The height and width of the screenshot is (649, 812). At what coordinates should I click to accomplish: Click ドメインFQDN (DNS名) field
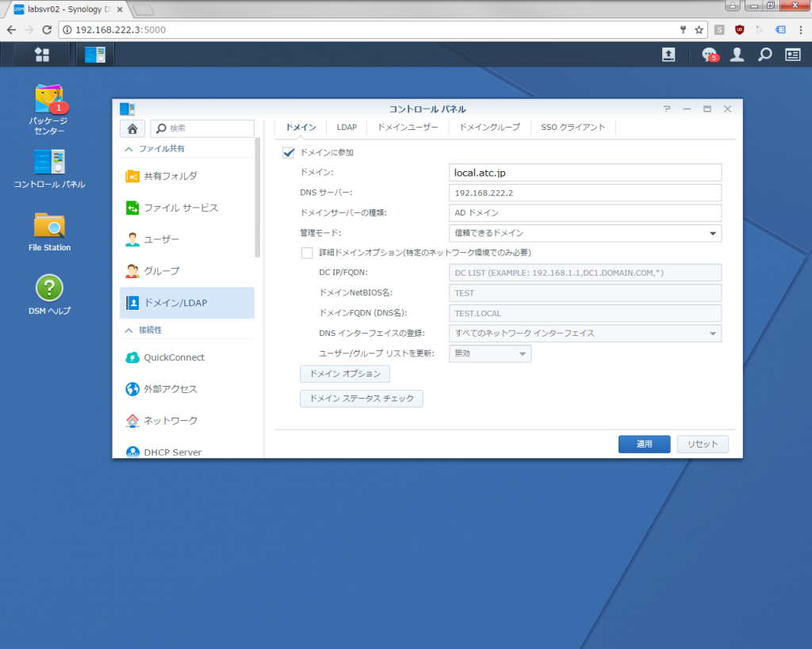[x=584, y=313]
